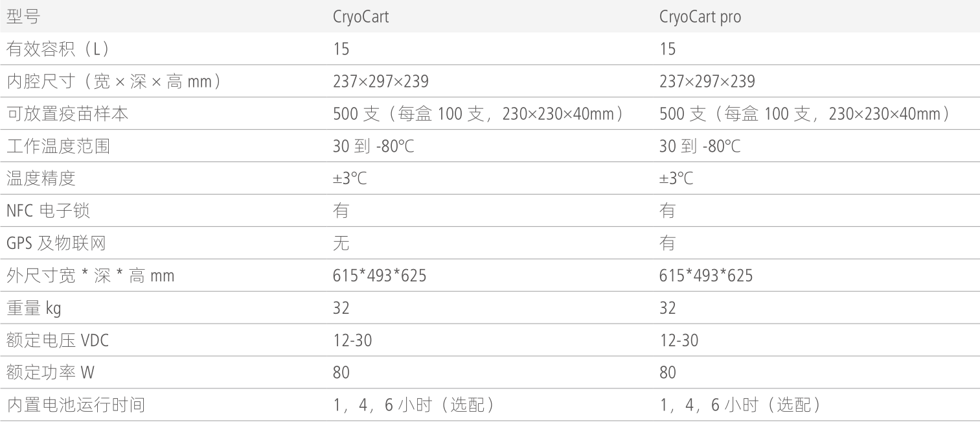Click the 有效容积(L) row label
The width and height of the screenshot is (980, 426).
pos(57,49)
